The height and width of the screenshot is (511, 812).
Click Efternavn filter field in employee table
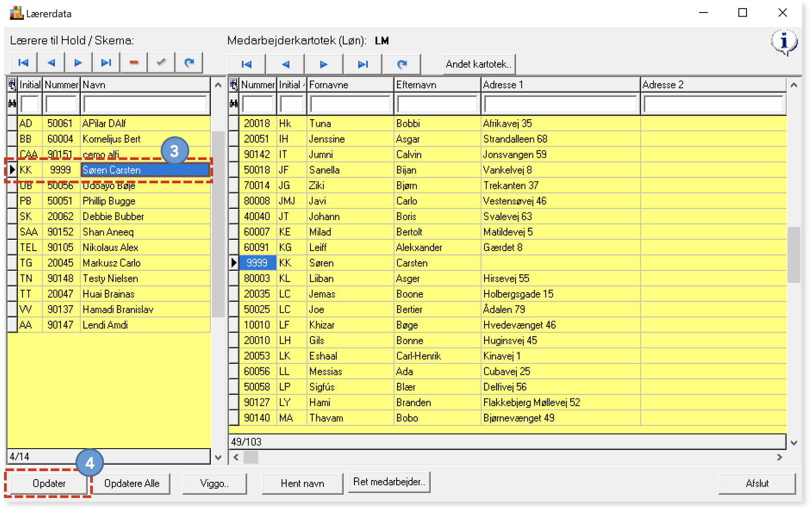(x=437, y=104)
